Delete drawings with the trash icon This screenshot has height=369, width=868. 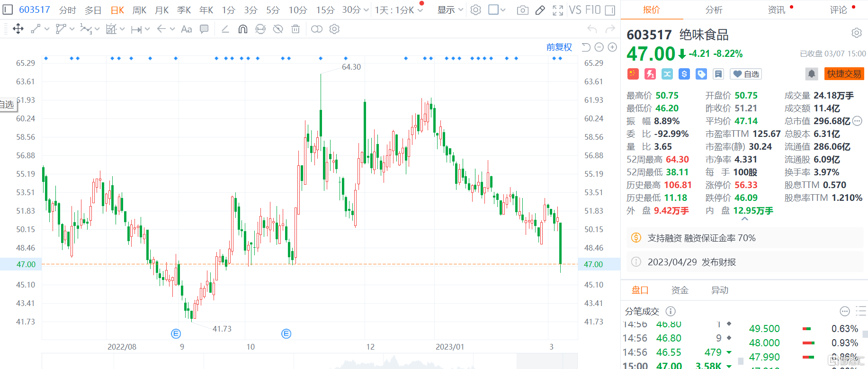[x=295, y=29]
